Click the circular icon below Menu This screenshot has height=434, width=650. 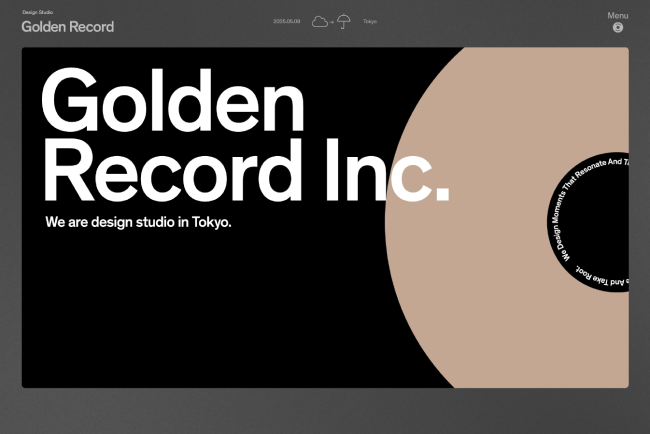(618, 28)
